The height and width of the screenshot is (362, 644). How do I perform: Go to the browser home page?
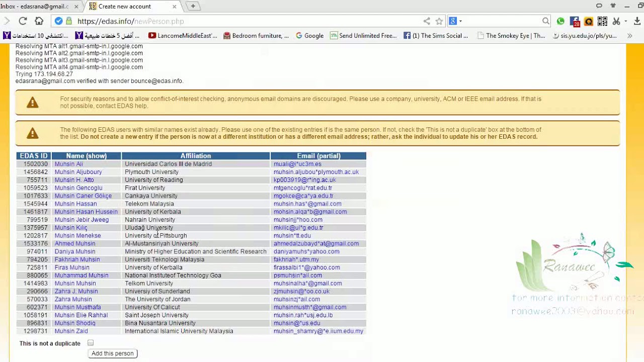pos(39,21)
